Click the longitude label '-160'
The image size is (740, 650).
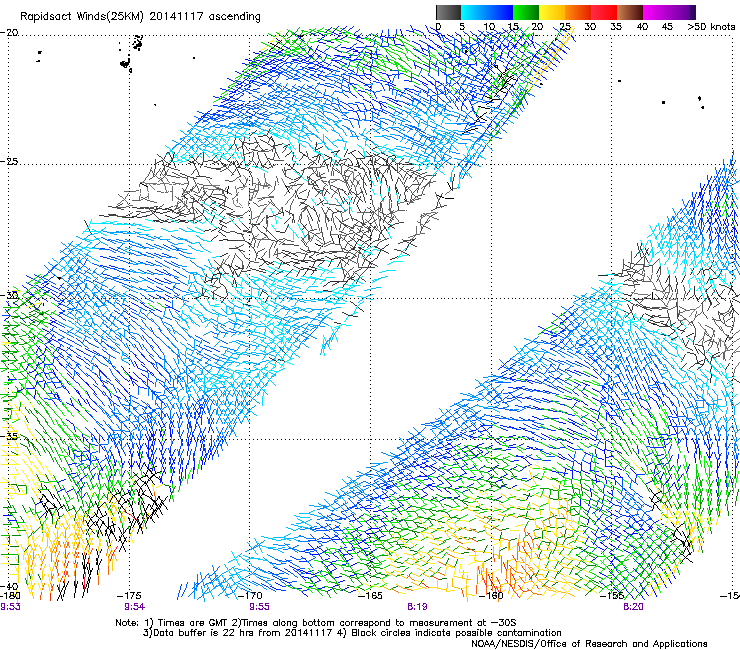point(491,596)
